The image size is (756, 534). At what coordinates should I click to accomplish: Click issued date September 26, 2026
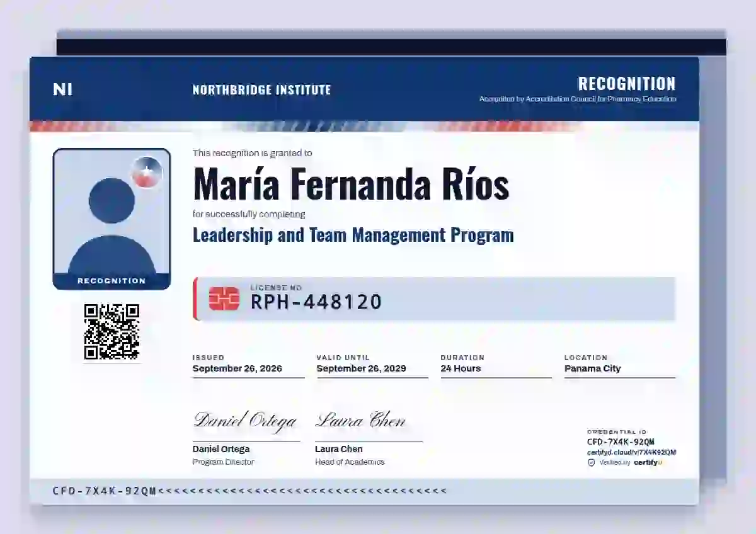237,369
